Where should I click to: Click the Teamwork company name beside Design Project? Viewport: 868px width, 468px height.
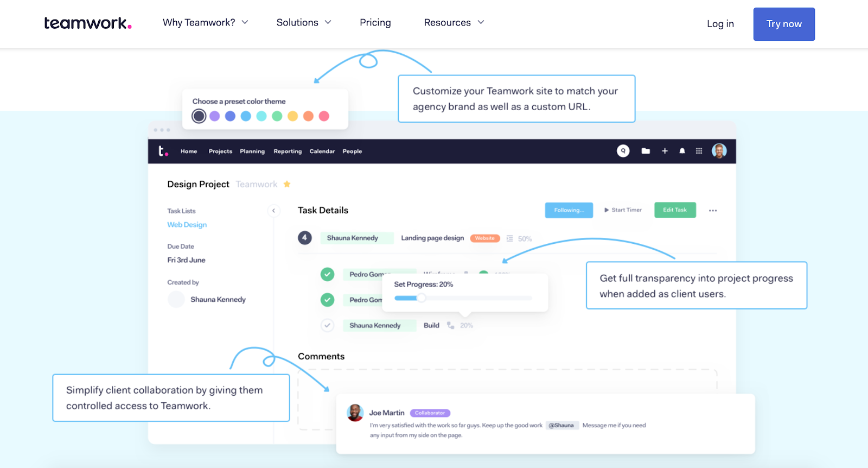point(257,184)
